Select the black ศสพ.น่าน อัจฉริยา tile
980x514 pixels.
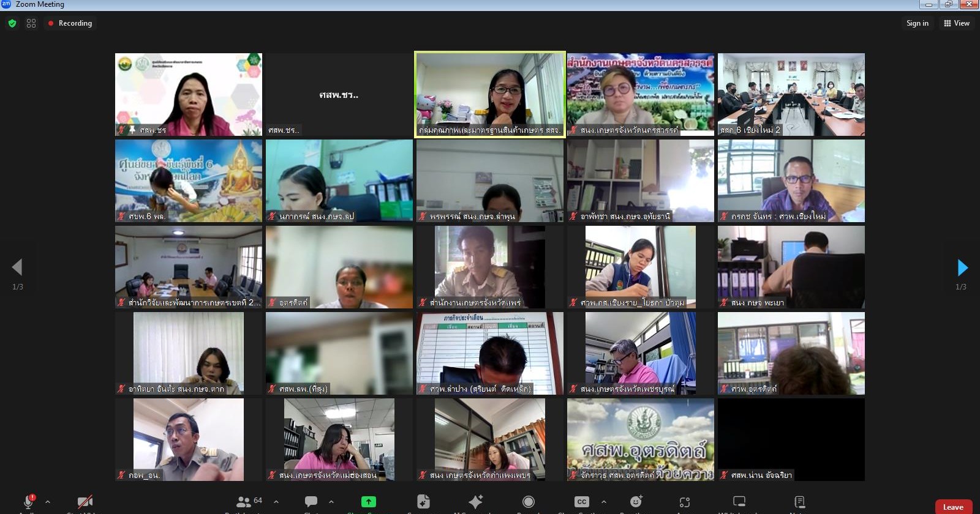[791, 439]
